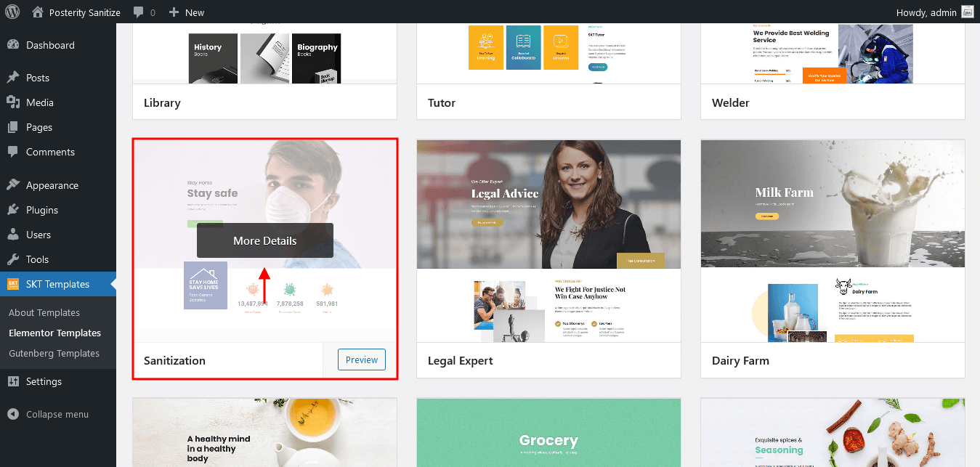
Task: Open the Dashboard gauge icon
Action: pyautogui.click(x=13, y=45)
